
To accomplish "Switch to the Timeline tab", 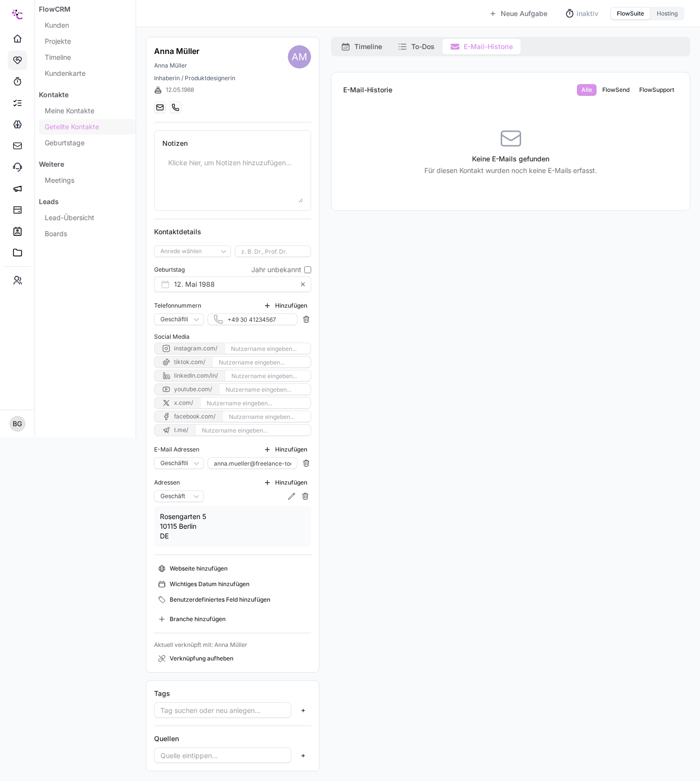I will [x=362, y=47].
